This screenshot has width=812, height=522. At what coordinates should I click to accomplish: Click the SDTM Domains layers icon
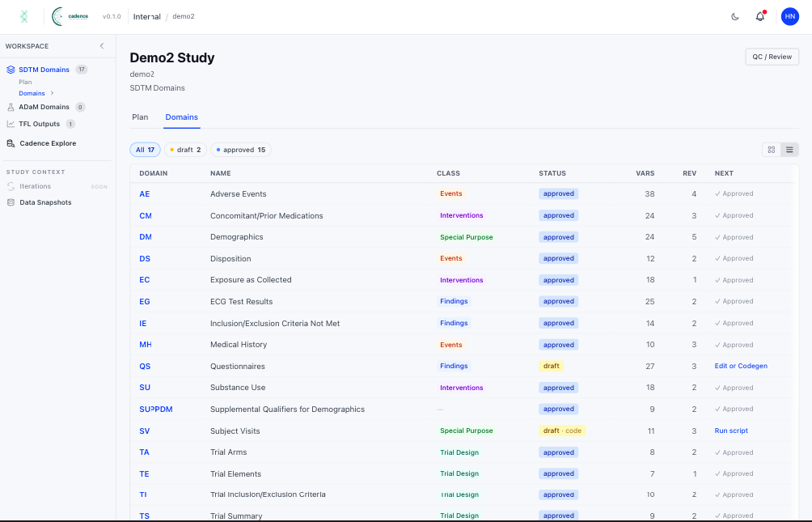[x=11, y=70]
